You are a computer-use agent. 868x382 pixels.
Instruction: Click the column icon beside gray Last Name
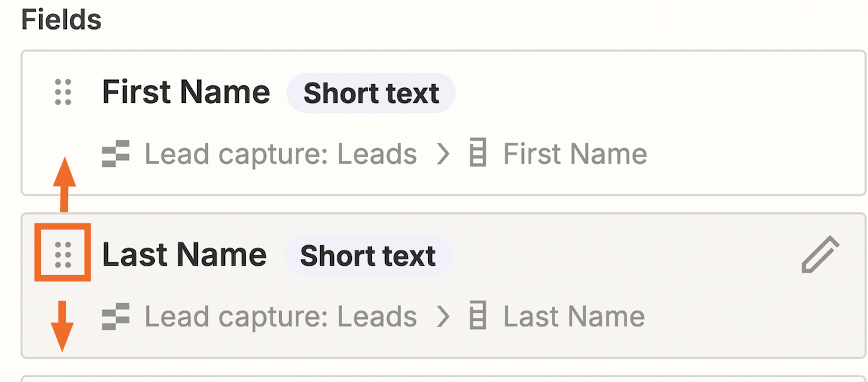[478, 317]
